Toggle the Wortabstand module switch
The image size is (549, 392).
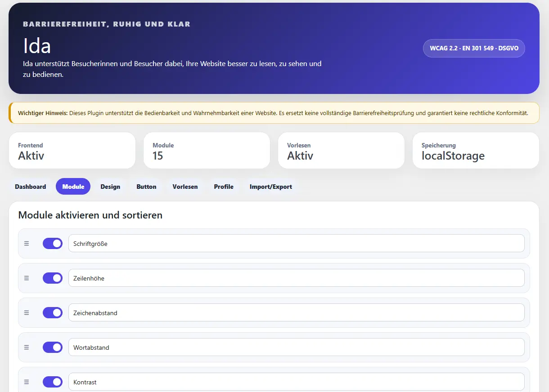click(x=53, y=347)
